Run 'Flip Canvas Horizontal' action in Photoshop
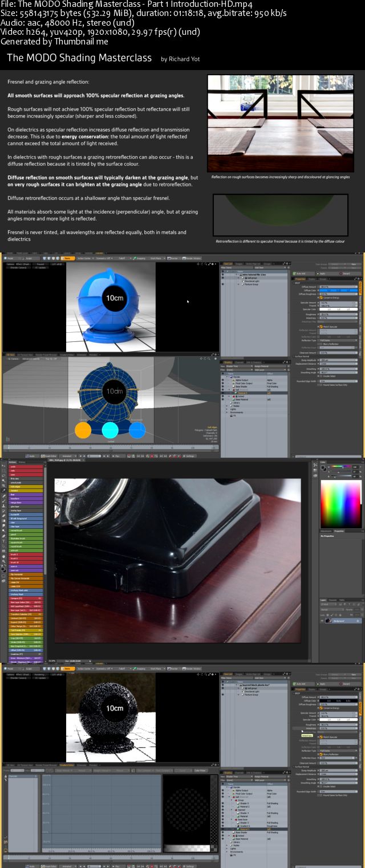The image size is (365, 868). click(26, 577)
